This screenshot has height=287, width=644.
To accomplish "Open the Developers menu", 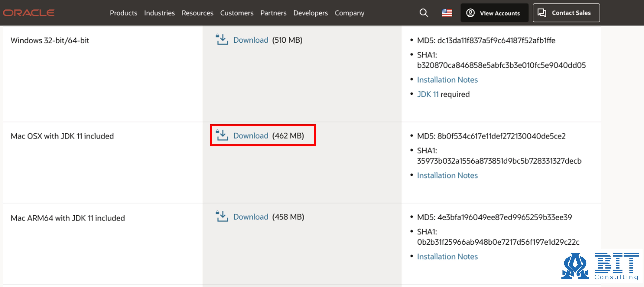I will coord(310,13).
